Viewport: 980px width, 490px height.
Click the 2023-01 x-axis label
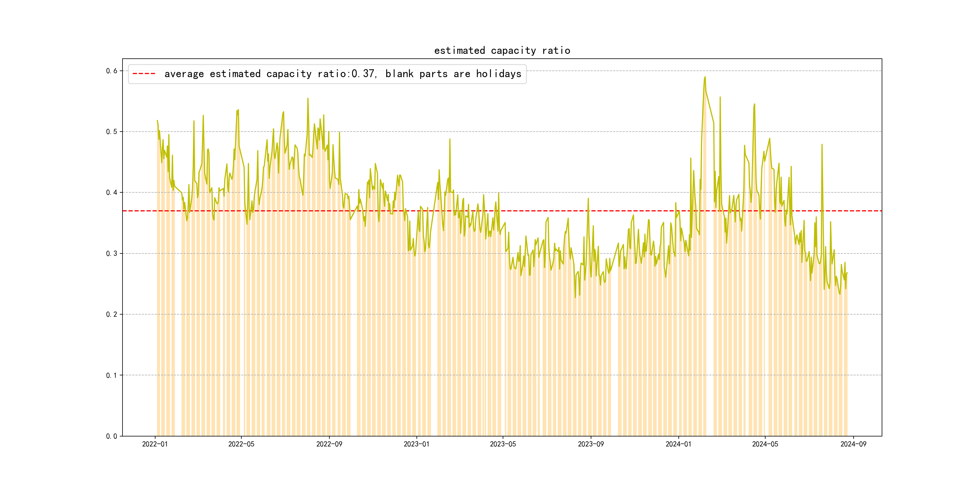(x=416, y=444)
